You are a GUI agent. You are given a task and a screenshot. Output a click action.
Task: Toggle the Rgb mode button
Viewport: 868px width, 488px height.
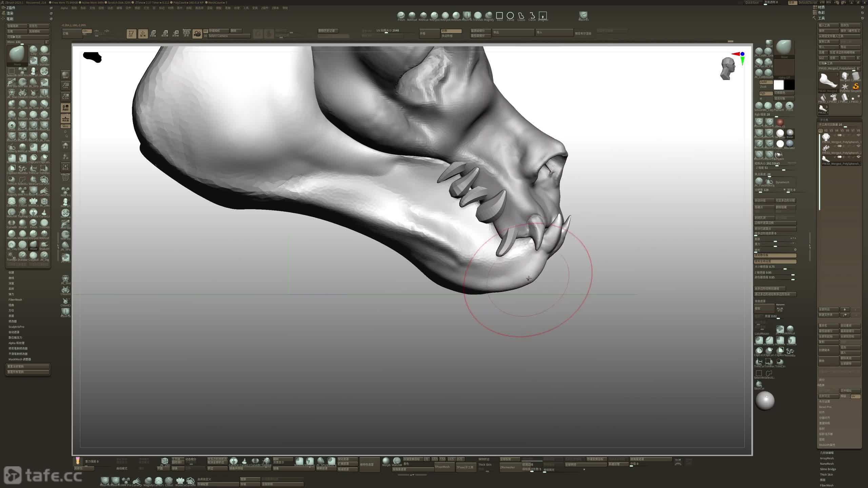[x=766, y=93]
